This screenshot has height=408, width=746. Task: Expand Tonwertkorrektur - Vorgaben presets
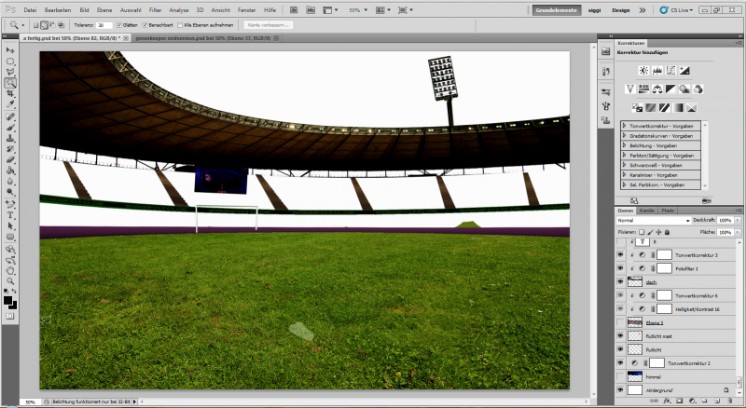[624, 126]
